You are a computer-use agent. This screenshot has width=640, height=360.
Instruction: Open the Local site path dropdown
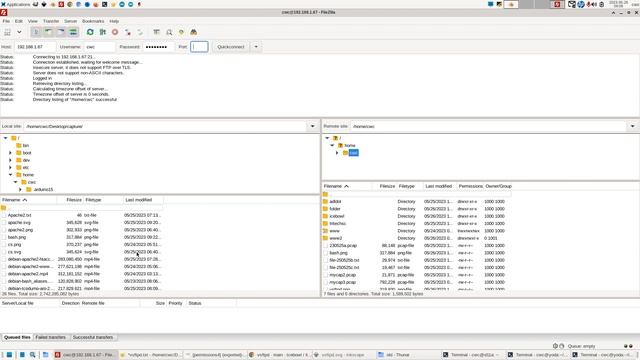click(313, 127)
